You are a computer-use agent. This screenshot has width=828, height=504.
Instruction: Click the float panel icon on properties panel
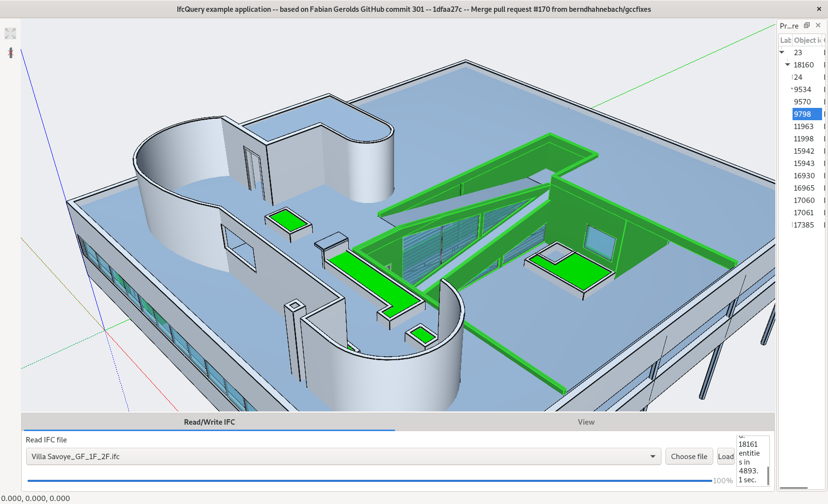click(807, 25)
